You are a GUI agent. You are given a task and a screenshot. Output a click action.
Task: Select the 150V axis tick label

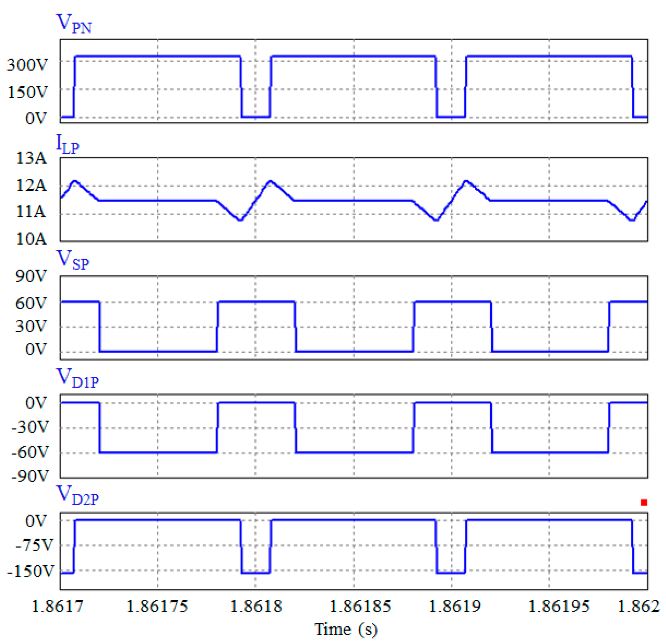[27, 92]
